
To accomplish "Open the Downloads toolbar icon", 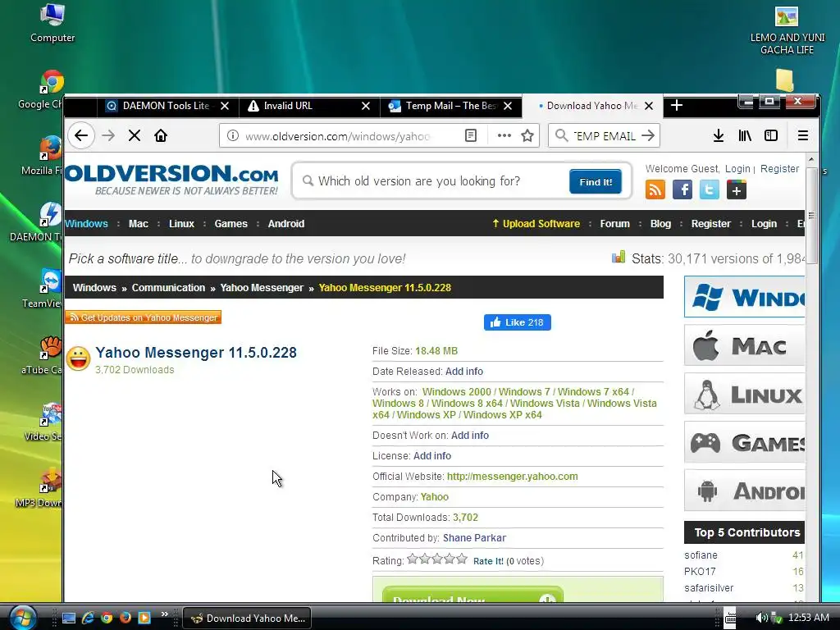I will coord(719,135).
